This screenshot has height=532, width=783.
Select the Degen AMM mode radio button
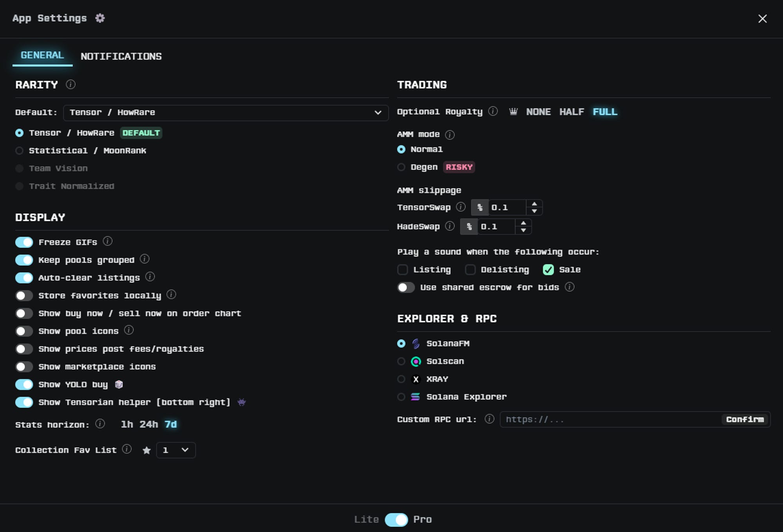coord(401,167)
